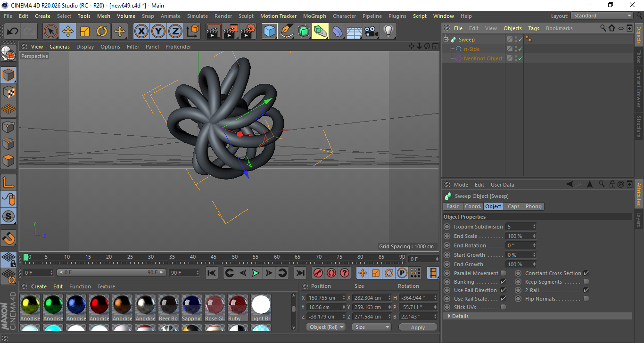Screen dimensions: 644x343
Task: Activate the Rotate tool
Action: tap(102, 32)
